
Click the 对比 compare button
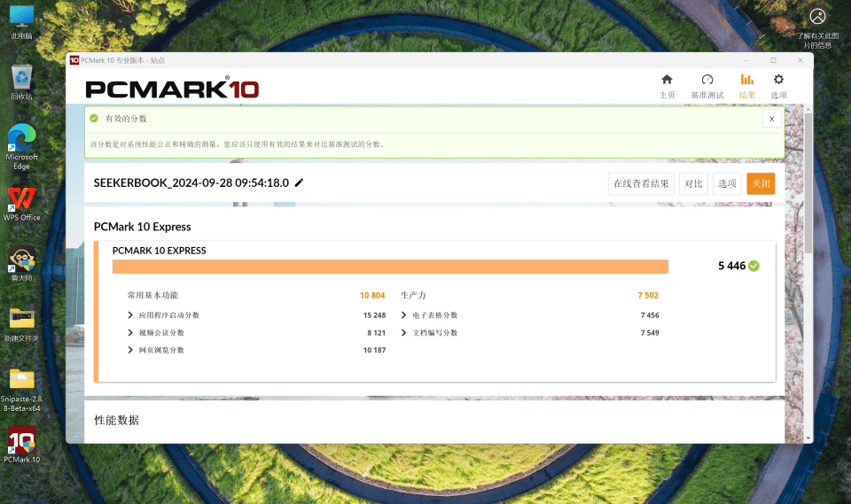[693, 183]
